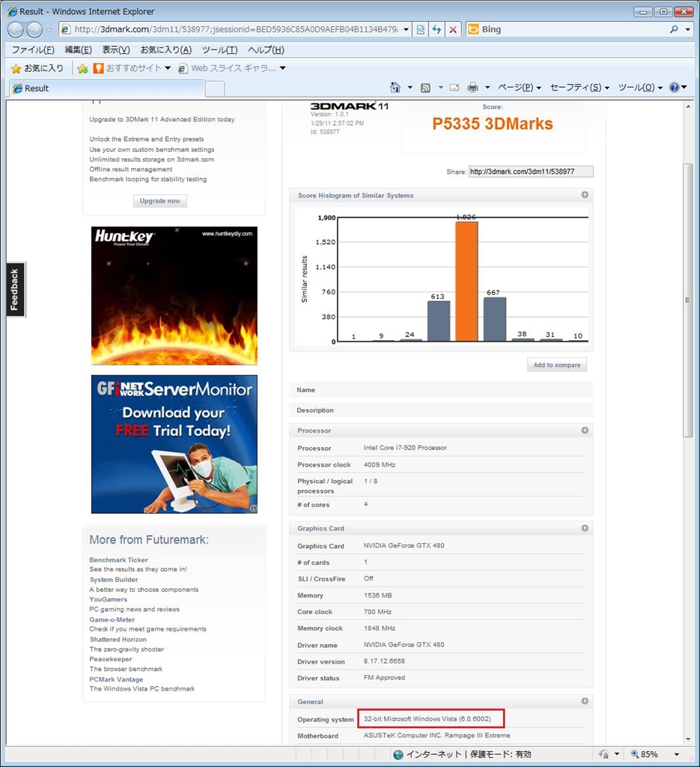Click the Add to Favorites Bar star icon
Image resolution: width=700 pixels, height=767 pixels.
pyautogui.click(x=83, y=68)
